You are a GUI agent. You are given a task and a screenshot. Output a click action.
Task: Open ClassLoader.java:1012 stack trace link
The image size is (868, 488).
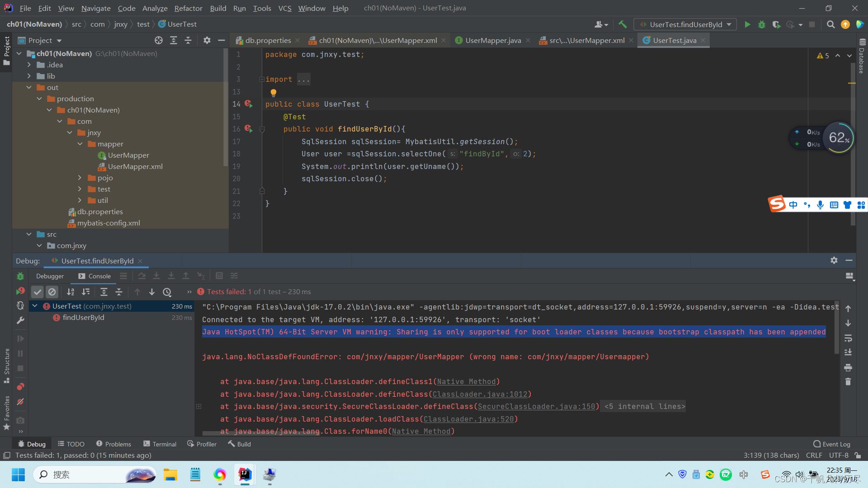click(481, 394)
